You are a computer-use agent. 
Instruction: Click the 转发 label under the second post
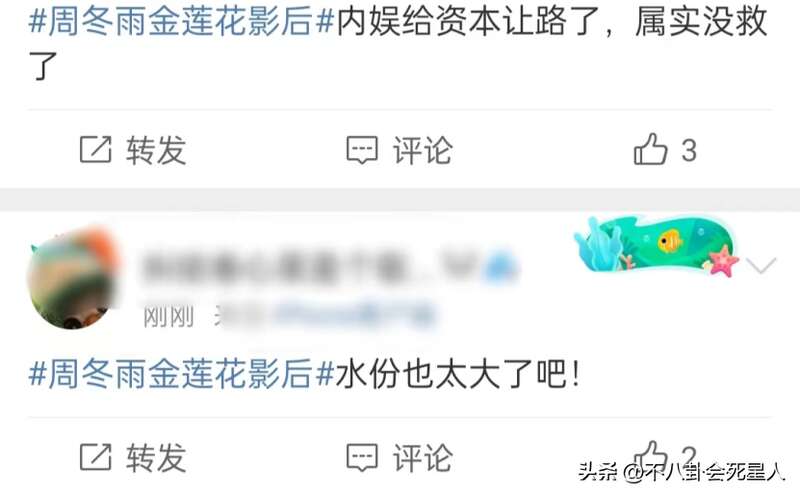click(156, 457)
